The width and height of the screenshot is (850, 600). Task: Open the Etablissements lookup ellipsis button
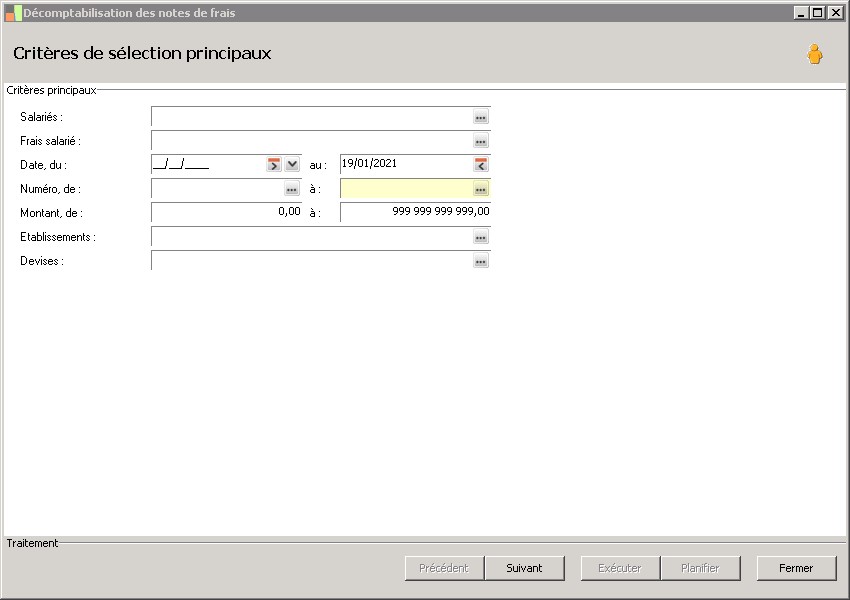(x=481, y=237)
